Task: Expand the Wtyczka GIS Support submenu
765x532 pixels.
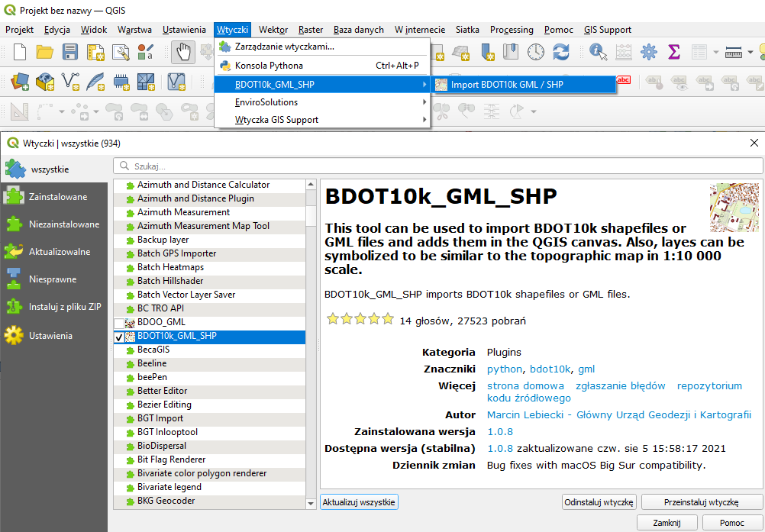Action: [321, 120]
